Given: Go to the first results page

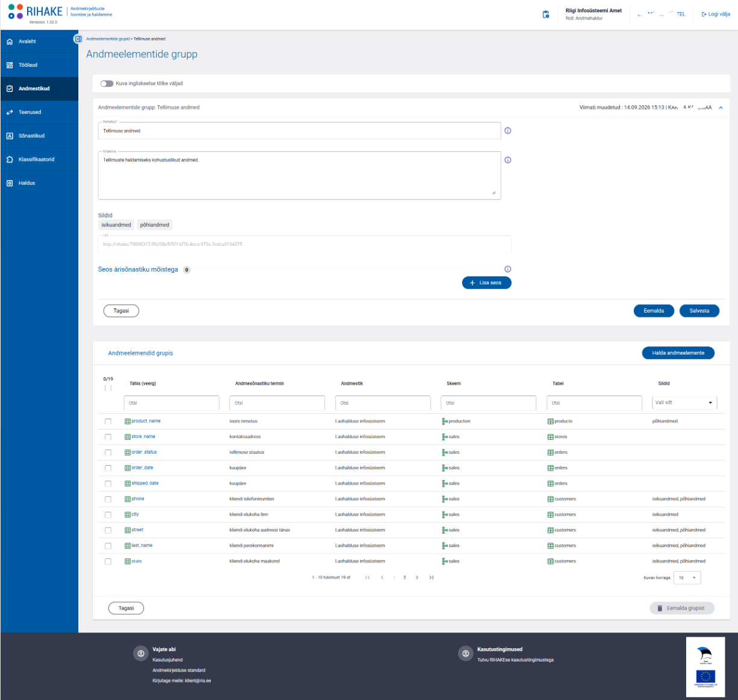Looking at the screenshot, I should [367, 578].
